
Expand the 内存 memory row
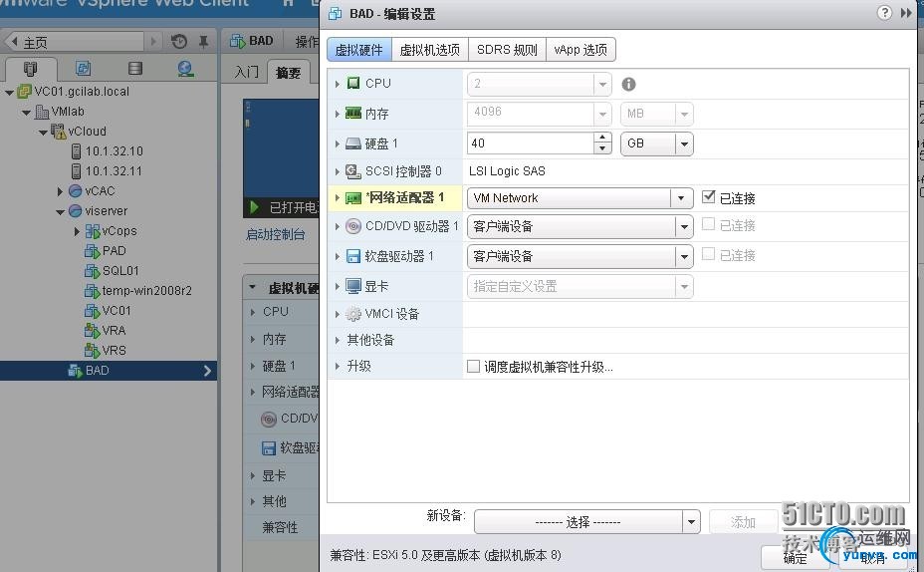[338, 114]
